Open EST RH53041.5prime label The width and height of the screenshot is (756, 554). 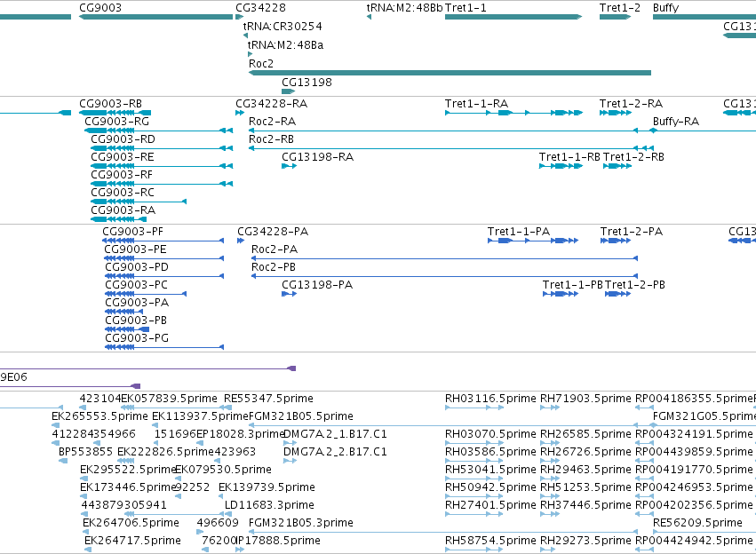pos(490,471)
